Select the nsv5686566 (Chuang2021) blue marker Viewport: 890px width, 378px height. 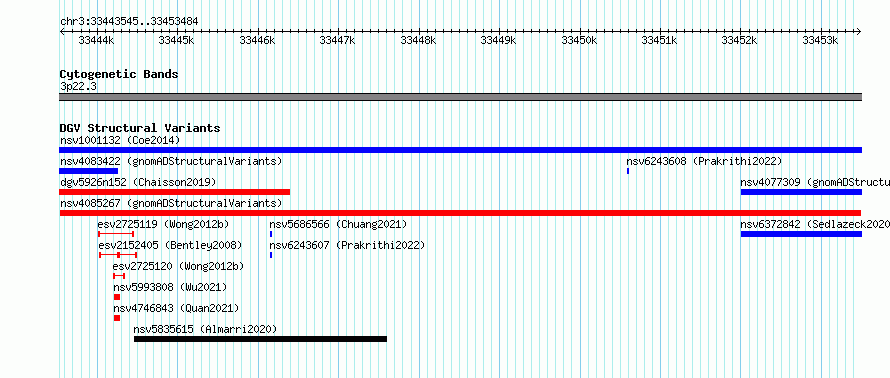[x=271, y=234]
